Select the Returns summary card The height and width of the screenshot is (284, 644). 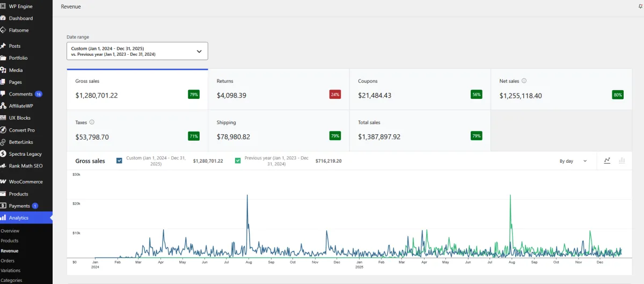(x=279, y=90)
